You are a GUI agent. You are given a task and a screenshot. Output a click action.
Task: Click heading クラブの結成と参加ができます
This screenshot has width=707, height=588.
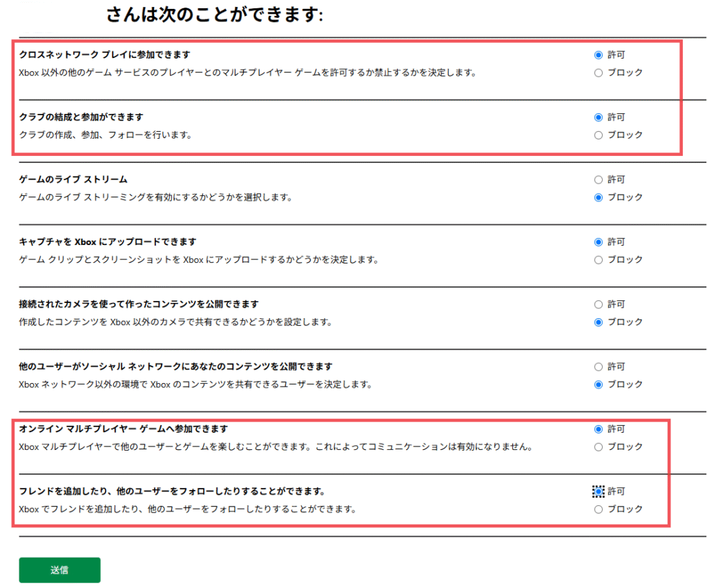[x=81, y=117]
